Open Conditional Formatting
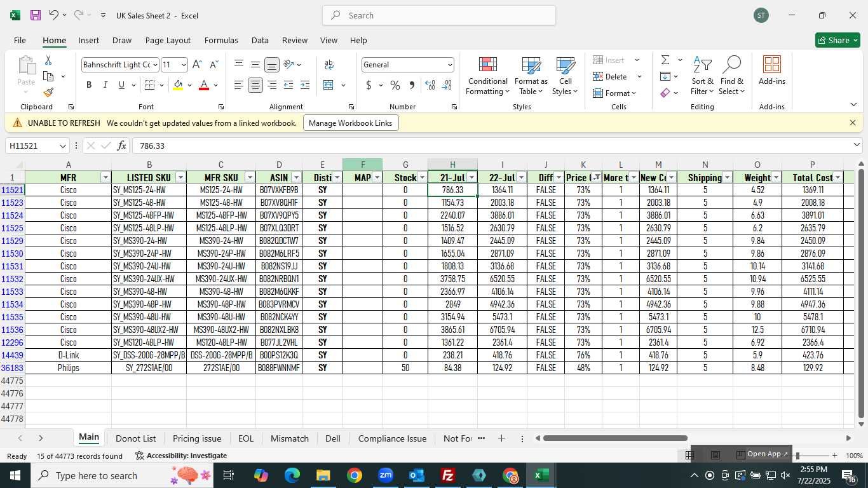This screenshot has height=488, width=868. pyautogui.click(x=487, y=76)
